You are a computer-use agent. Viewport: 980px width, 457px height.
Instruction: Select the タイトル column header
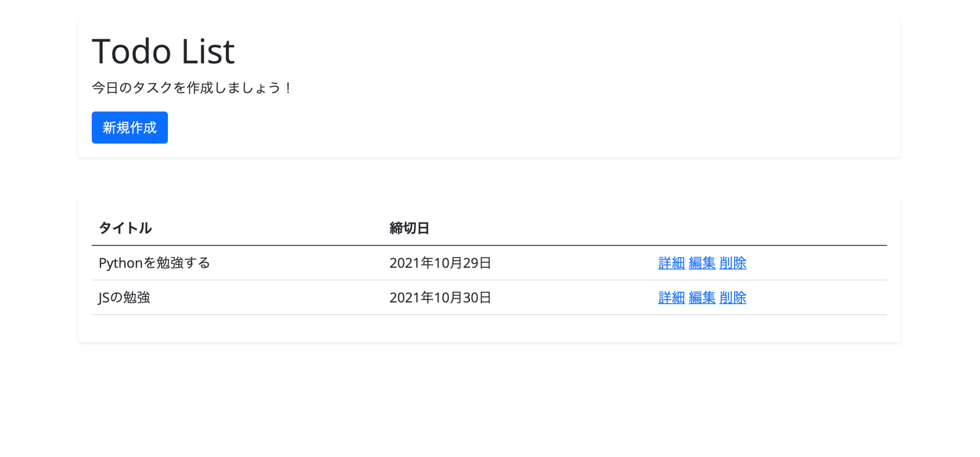(x=125, y=228)
